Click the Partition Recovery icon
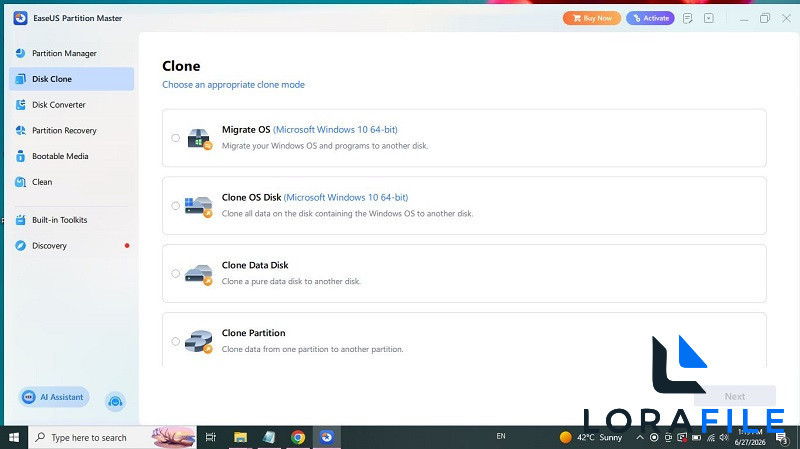800x449 pixels. pos(20,131)
